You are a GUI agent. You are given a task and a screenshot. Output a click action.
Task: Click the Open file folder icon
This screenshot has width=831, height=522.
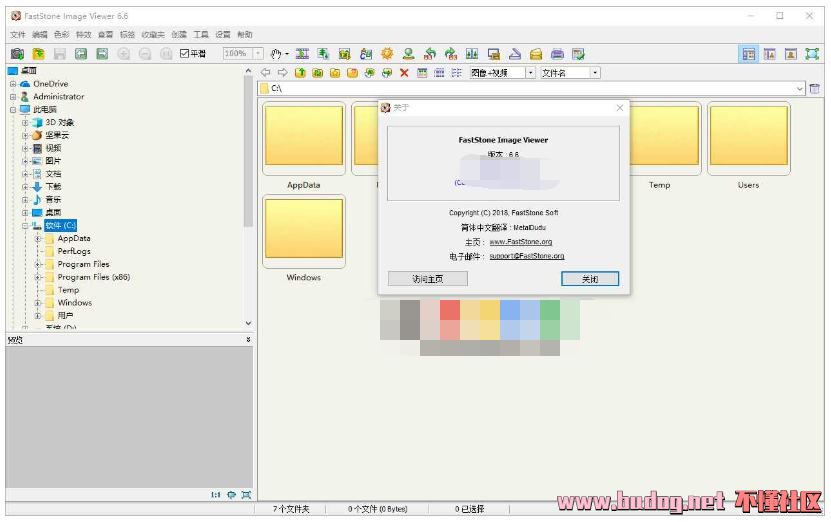[38, 54]
